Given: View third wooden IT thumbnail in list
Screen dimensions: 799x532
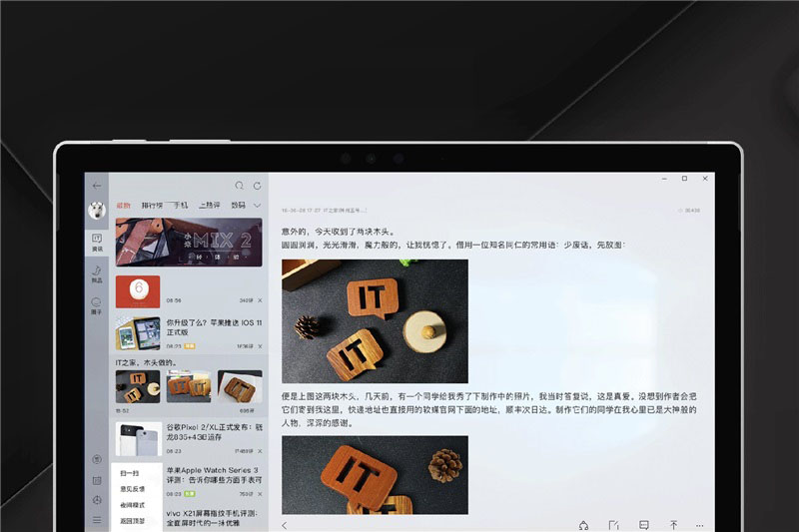Looking at the screenshot, I should pos(240,386).
